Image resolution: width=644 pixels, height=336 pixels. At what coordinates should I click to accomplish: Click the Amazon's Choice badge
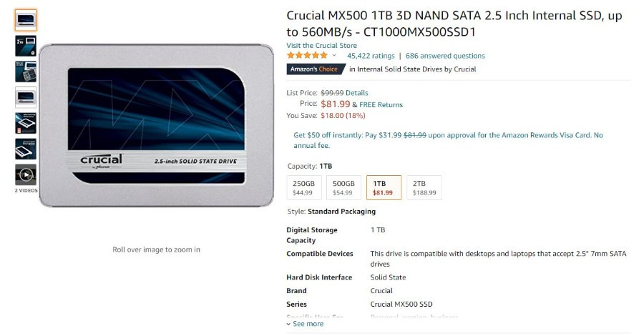click(x=316, y=69)
